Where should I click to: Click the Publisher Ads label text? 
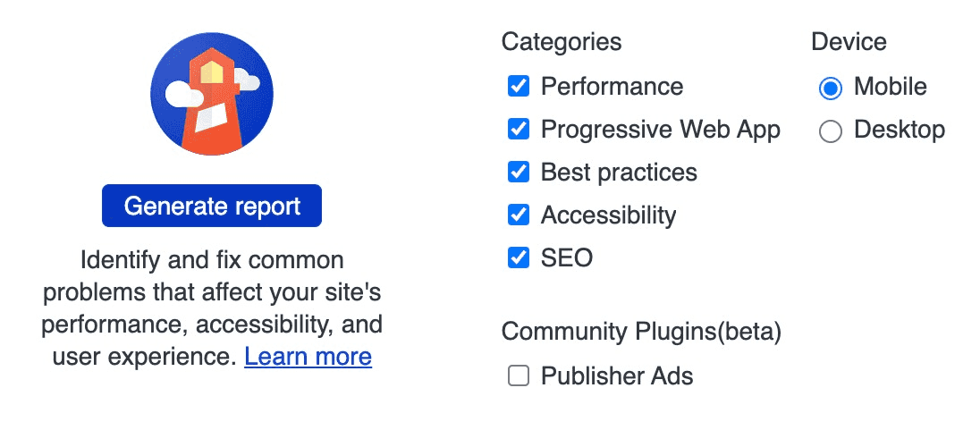[x=617, y=376]
